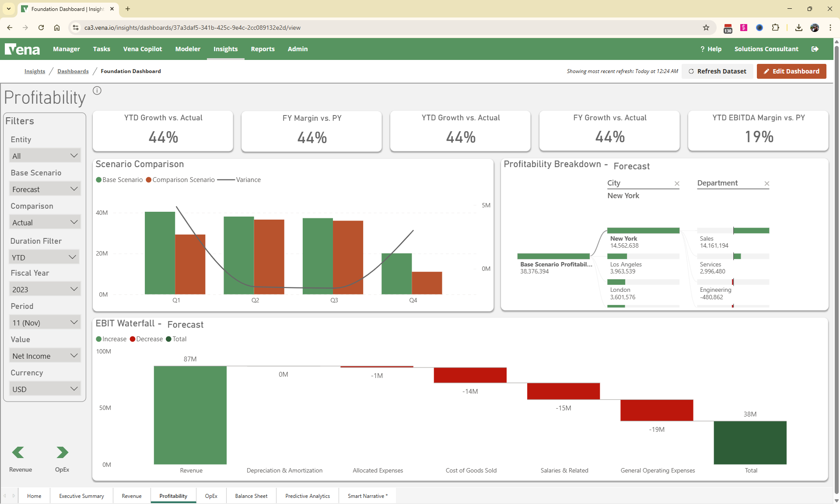Click the Solutions Consultant link
This screenshot has width=840, height=504.
click(x=766, y=49)
